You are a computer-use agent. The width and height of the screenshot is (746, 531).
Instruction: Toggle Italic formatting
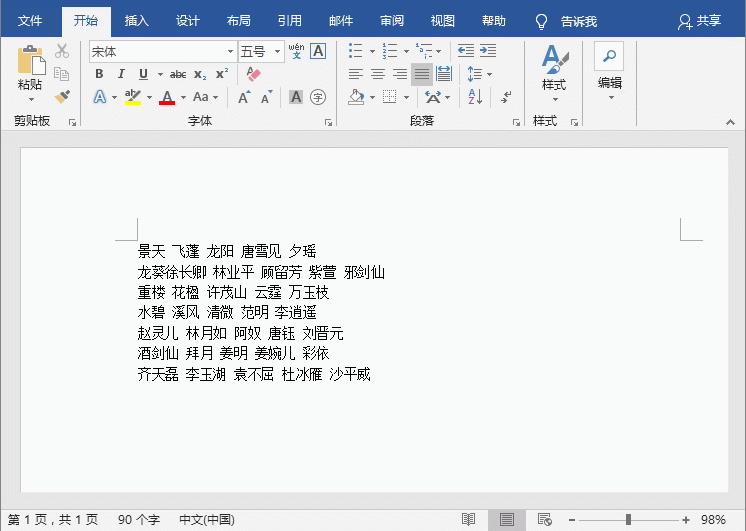121,74
